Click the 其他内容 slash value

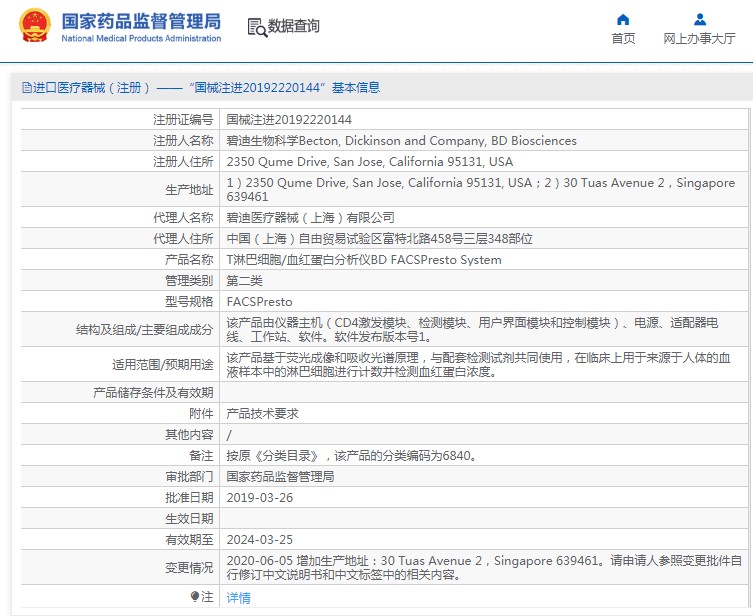pos(229,435)
